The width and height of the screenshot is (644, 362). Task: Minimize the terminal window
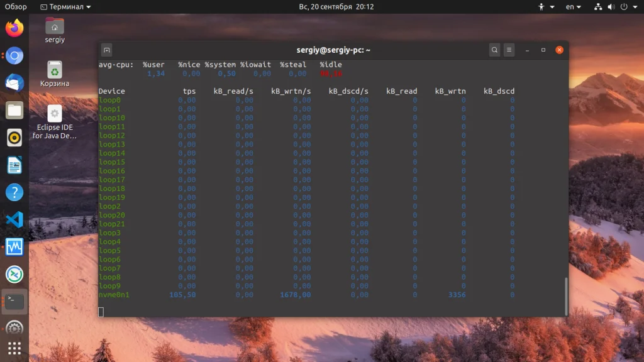coord(527,50)
